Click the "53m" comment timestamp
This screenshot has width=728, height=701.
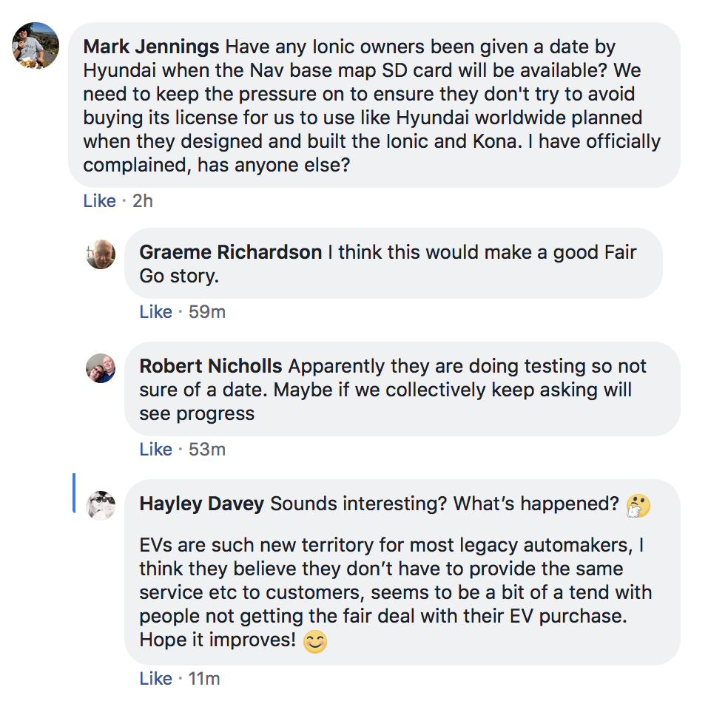click(207, 450)
